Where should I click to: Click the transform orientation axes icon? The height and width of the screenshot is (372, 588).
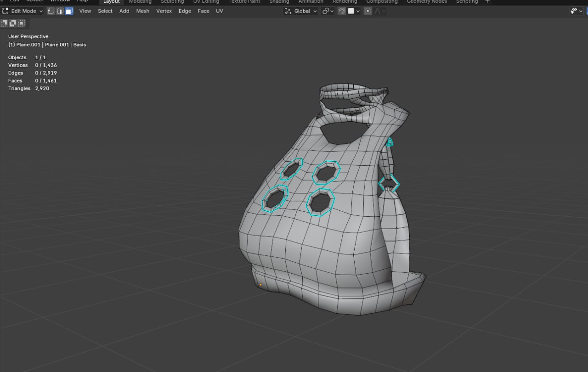click(288, 11)
